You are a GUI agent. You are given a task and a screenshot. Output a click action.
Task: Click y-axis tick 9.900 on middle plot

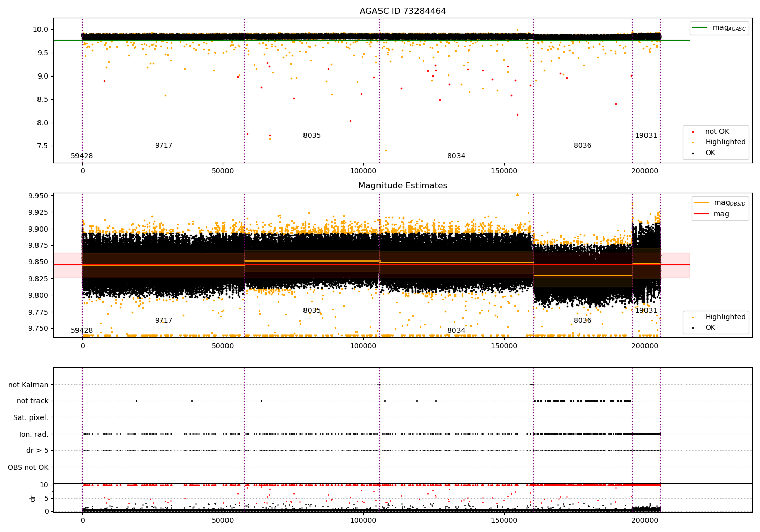(x=39, y=230)
